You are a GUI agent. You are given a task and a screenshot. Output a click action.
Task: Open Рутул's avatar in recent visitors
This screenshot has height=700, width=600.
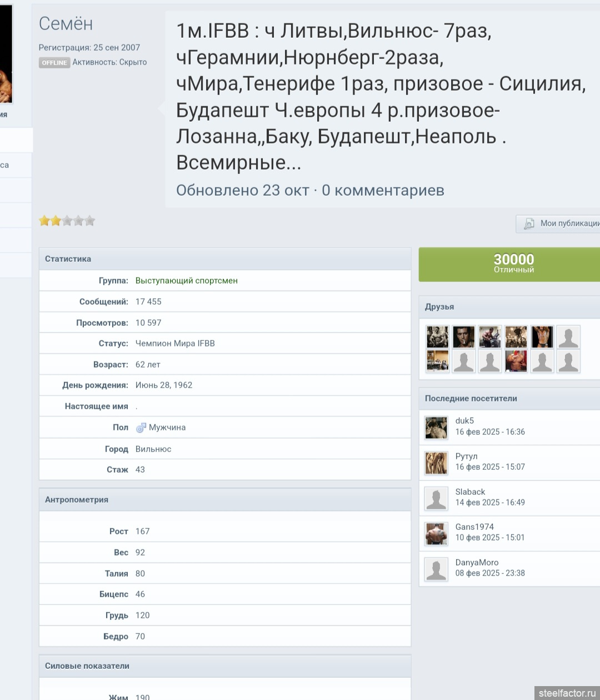(436, 463)
